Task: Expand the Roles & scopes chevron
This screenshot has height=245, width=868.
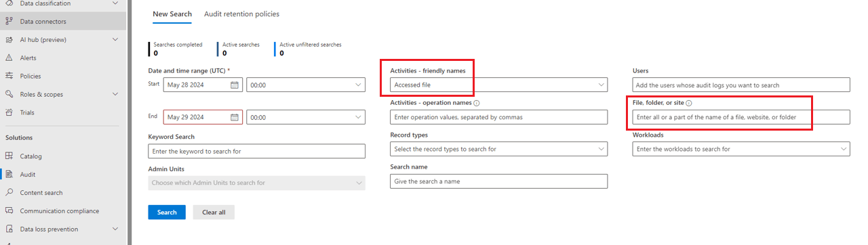Action: [x=115, y=95]
